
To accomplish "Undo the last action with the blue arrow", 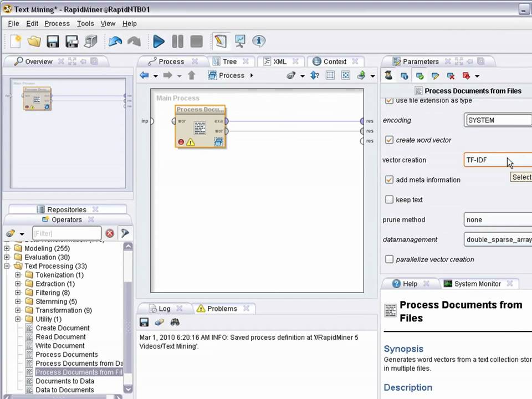I will [115, 42].
